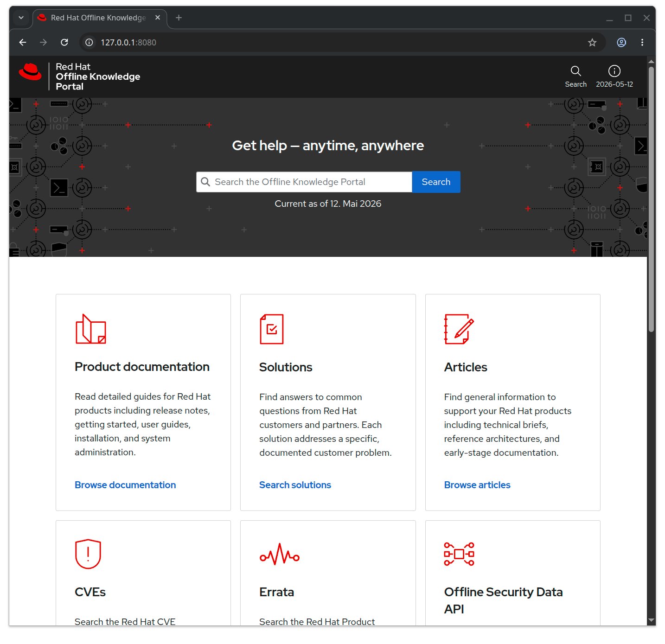This screenshot has height=644, width=665.
Task: Click the scrollbar down arrow
Action: click(x=651, y=620)
